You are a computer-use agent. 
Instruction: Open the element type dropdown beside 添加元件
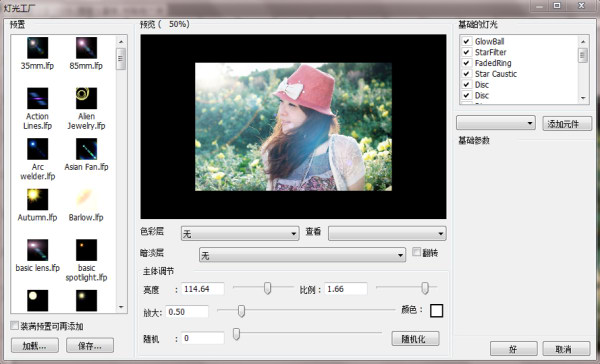(496, 123)
